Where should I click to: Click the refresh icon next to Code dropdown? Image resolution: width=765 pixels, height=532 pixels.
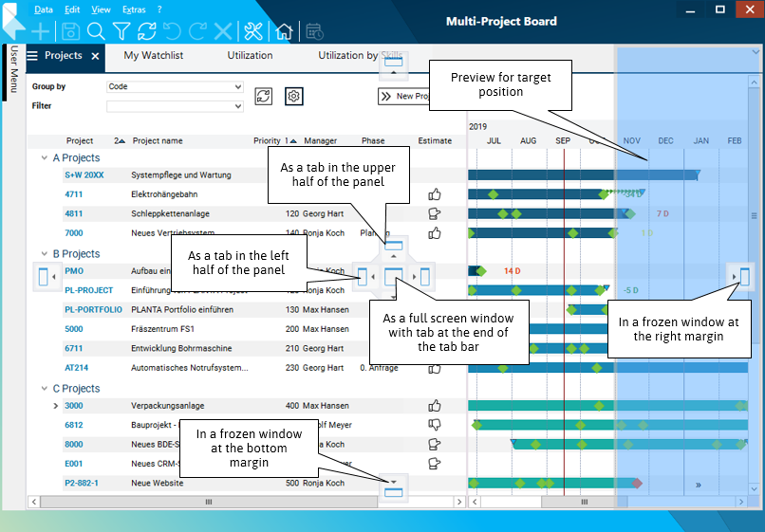coord(264,96)
